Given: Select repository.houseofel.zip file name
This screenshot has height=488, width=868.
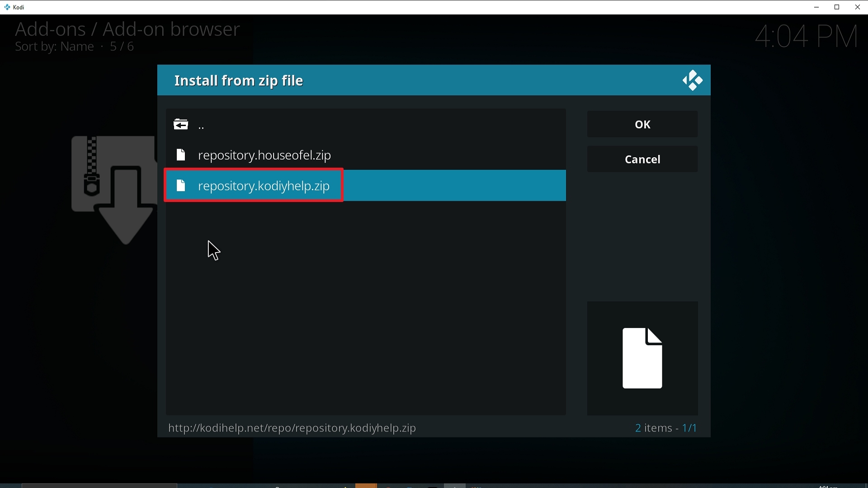Looking at the screenshot, I should click(264, 155).
